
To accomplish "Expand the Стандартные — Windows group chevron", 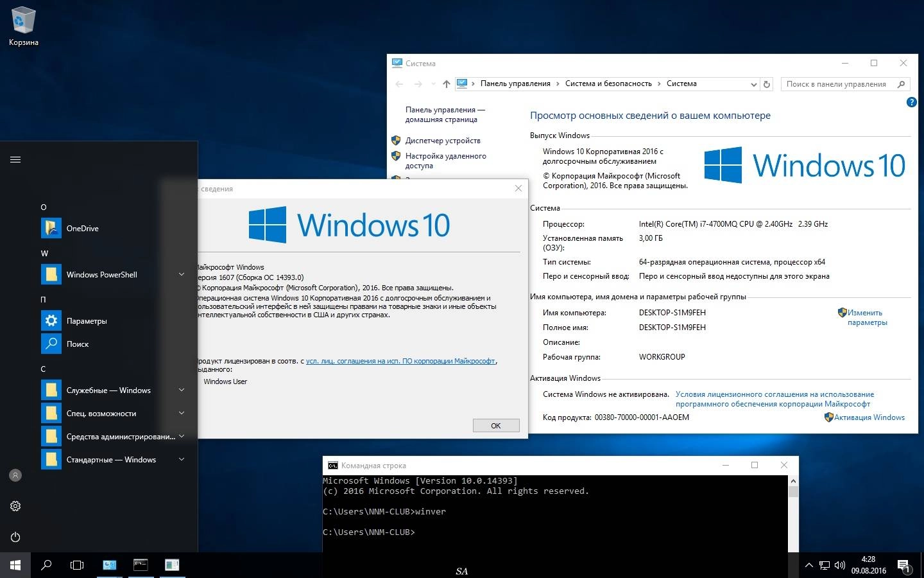I will [182, 459].
